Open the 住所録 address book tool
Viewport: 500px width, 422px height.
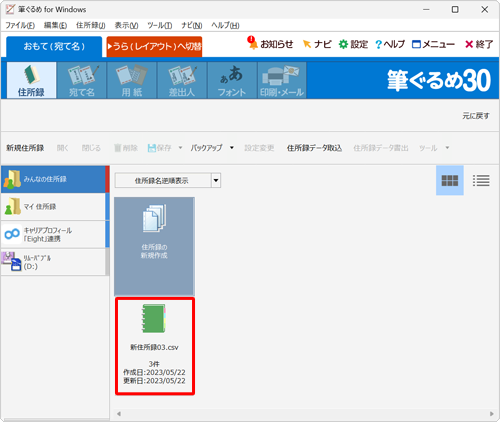point(31,80)
